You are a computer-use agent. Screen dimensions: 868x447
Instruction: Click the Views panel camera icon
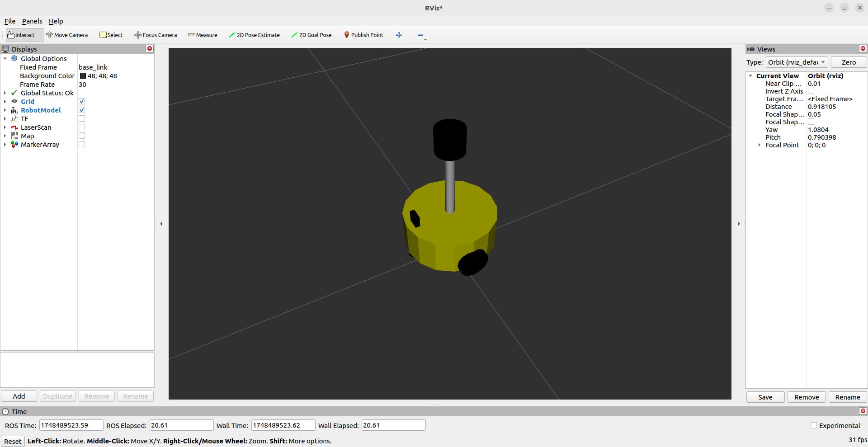tap(751, 49)
